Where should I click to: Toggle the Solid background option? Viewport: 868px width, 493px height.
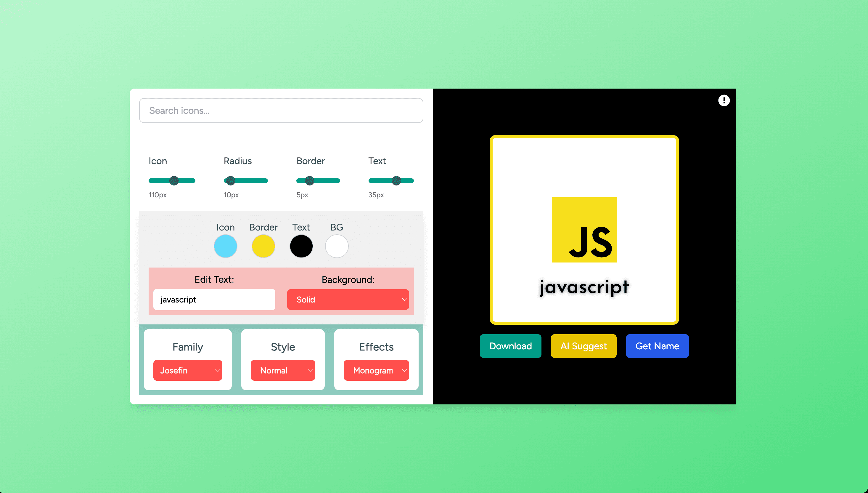(348, 300)
